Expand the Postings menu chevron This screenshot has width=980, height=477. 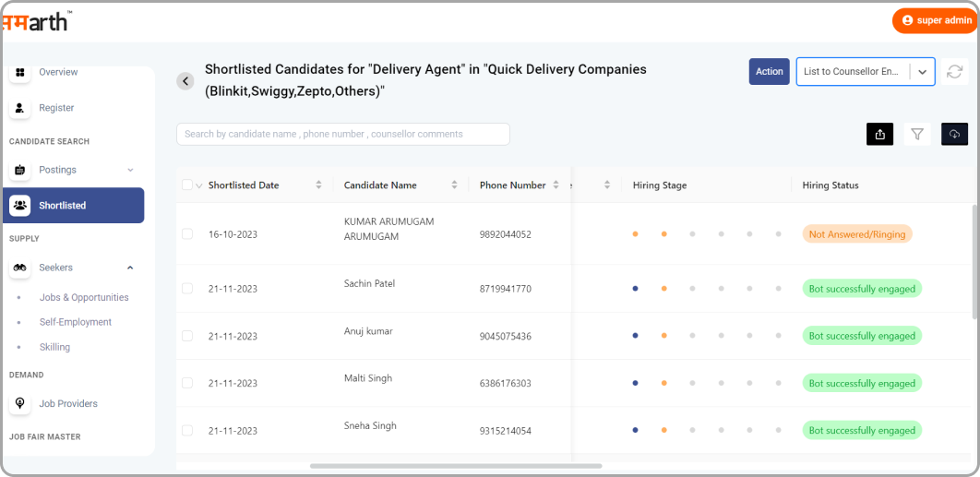[130, 170]
